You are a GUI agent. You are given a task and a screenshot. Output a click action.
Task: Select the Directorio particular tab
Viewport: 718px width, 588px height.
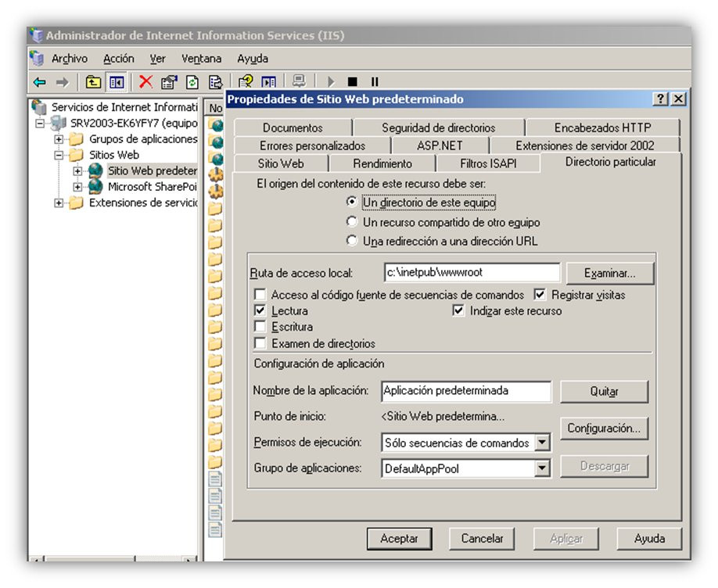(x=610, y=162)
